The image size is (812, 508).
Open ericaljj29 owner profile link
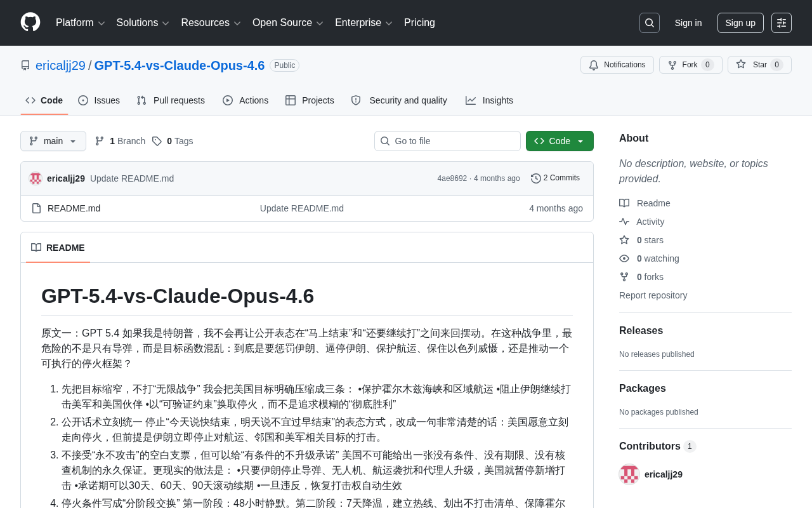click(60, 65)
